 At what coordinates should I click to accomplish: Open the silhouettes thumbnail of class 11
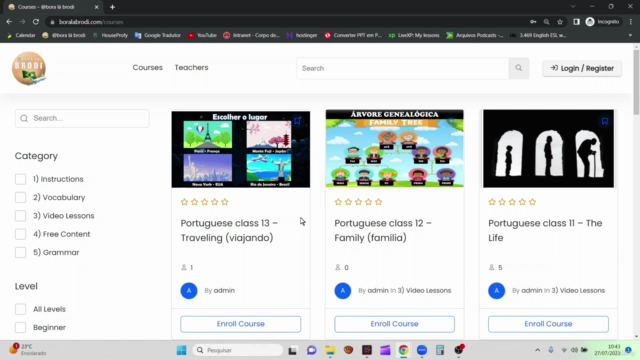[548, 149]
